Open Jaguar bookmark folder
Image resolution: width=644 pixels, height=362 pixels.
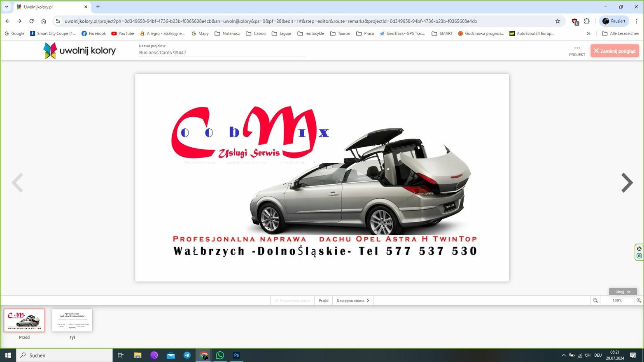pyautogui.click(x=282, y=33)
